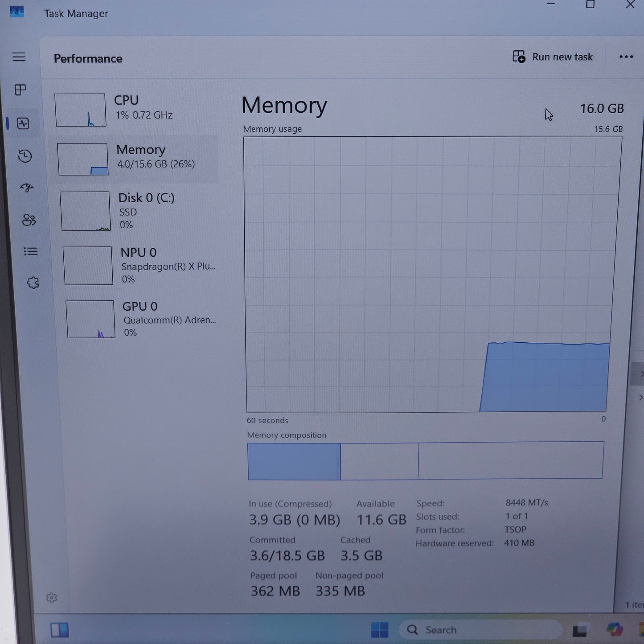Click the NPU 0 mini graph thumbnail
The height and width of the screenshot is (644, 644).
88,266
